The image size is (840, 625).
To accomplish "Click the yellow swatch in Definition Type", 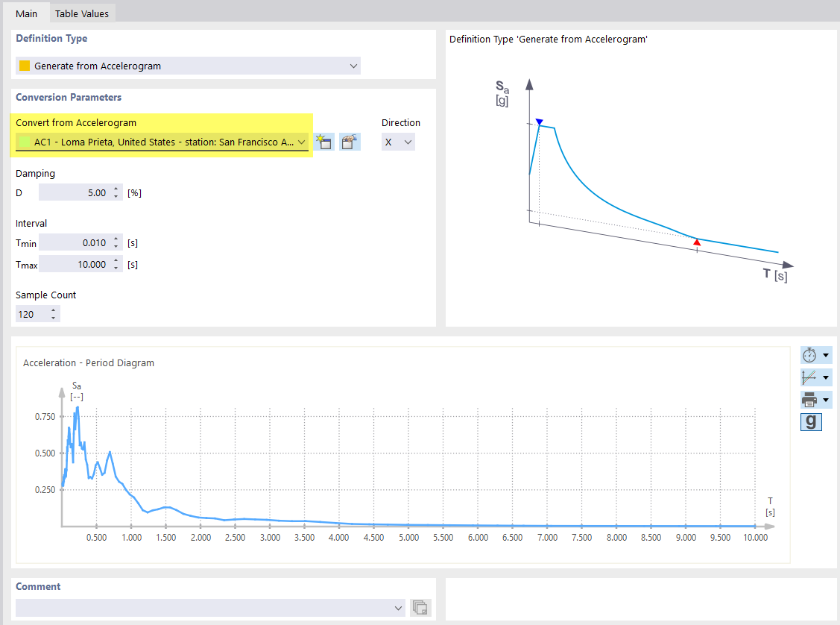I will click(24, 66).
